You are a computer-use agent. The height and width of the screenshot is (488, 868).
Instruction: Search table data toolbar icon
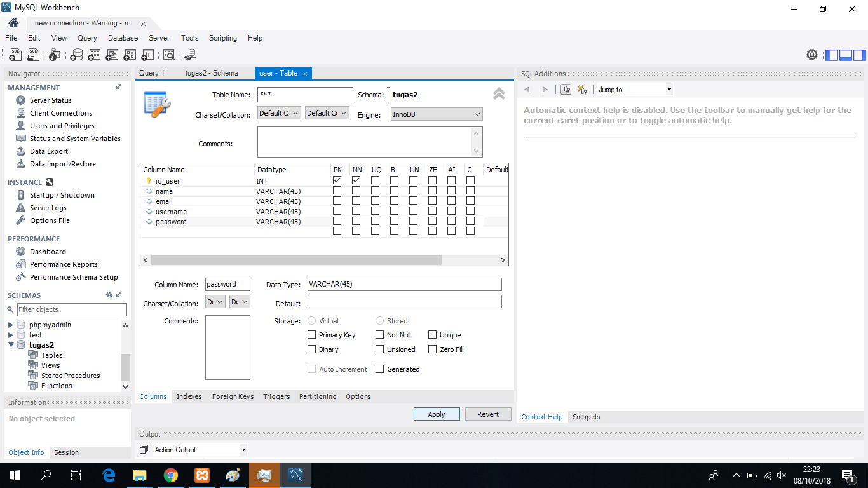pos(168,55)
